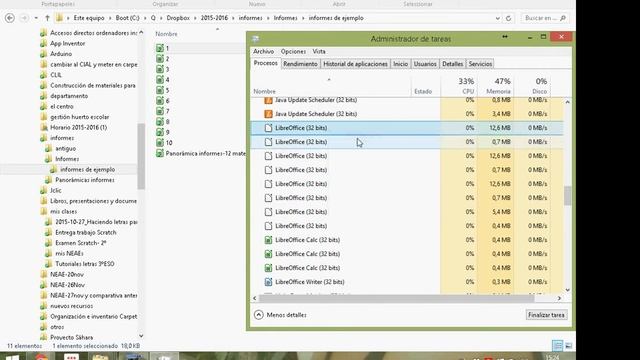The height and width of the screenshot is (360, 640).
Task: Switch to Detalles tab
Action: 452,64
